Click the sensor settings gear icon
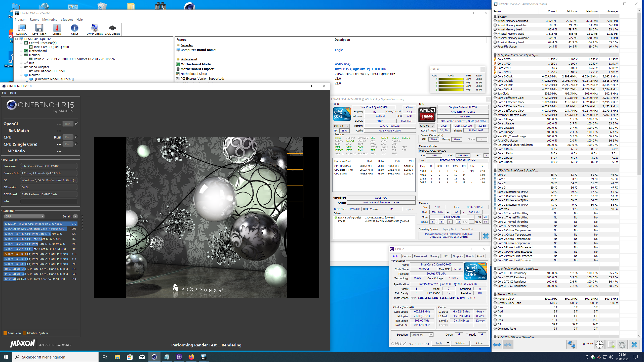This screenshot has width=644, height=362. pyautogui.click(x=622, y=344)
